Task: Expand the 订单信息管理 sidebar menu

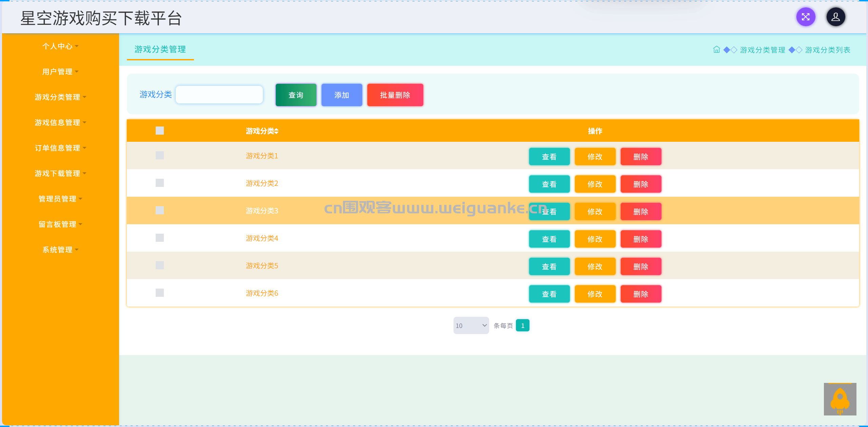Action: 60,148
